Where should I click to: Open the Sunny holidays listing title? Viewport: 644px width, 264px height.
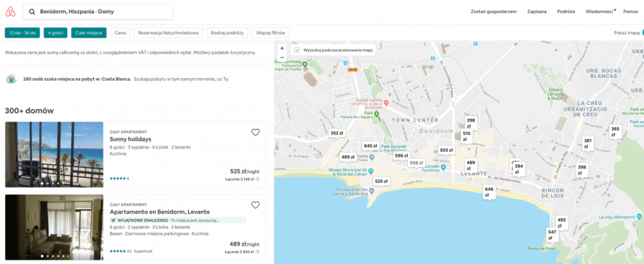coord(130,140)
